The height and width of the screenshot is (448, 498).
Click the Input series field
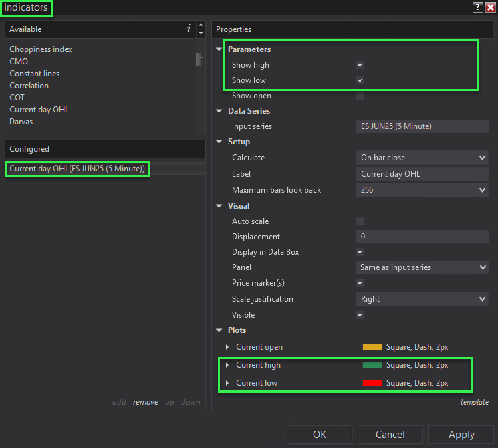pos(422,126)
